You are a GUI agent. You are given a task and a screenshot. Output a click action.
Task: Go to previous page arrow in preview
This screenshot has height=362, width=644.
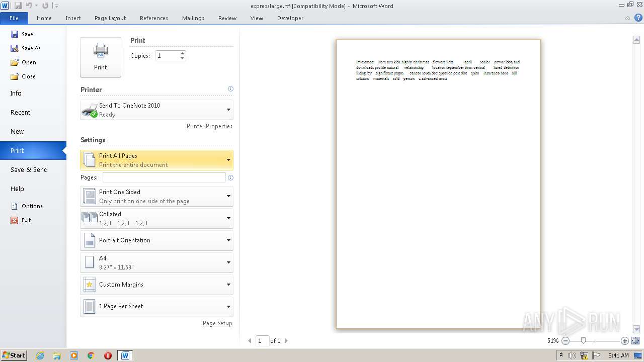[250, 341]
